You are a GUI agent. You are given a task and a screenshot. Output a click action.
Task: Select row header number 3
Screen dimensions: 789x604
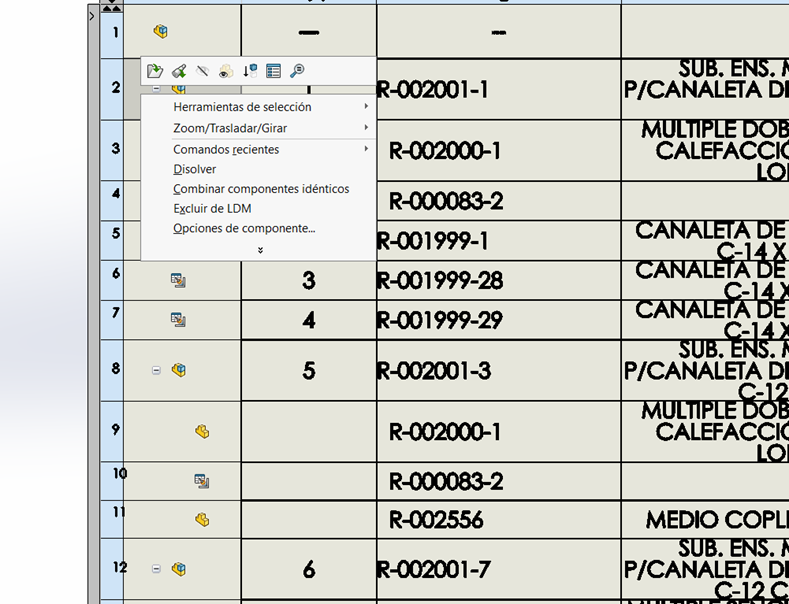click(x=116, y=149)
